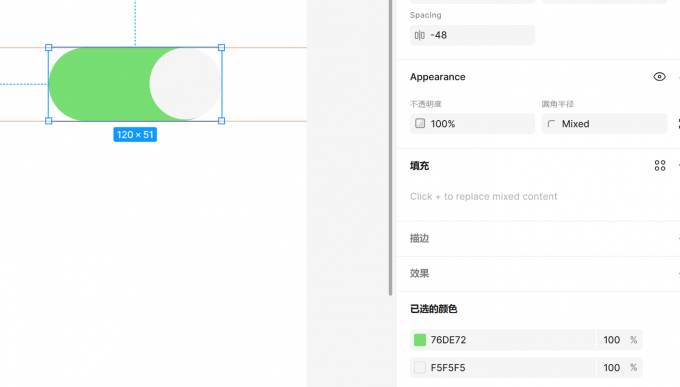The width and height of the screenshot is (680, 387).
Task: Click the properties panel vertical scrollbar
Action: click(390, 148)
